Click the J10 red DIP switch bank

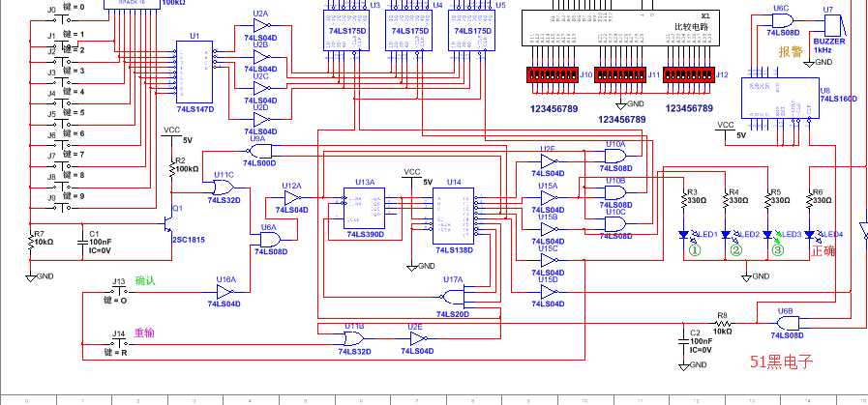click(x=552, y=74)
